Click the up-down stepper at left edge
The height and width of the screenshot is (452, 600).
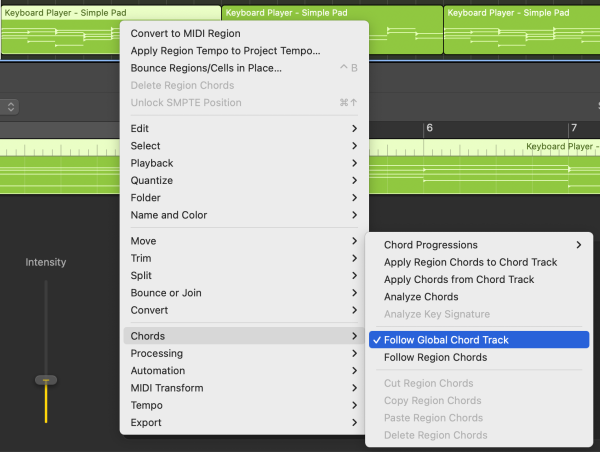pos(10,106)
